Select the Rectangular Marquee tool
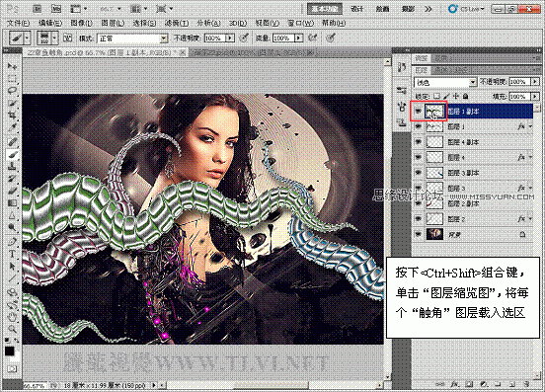Viewport: 545px width, 392px height. pyautogui.click(x=12, y=79)
